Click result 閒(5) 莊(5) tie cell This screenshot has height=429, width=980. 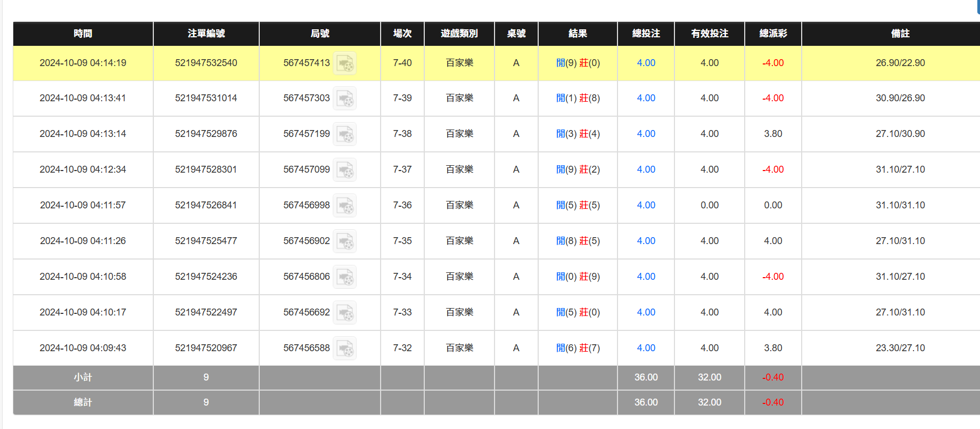578,205
